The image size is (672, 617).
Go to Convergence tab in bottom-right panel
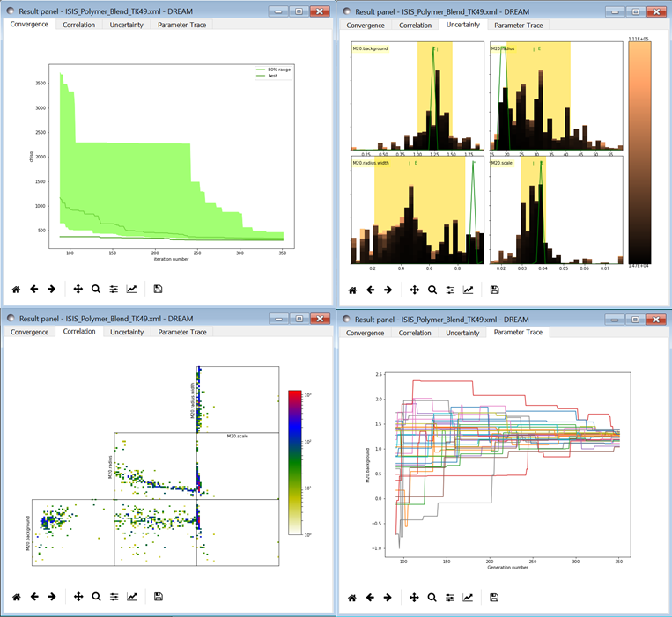point(365,333)
